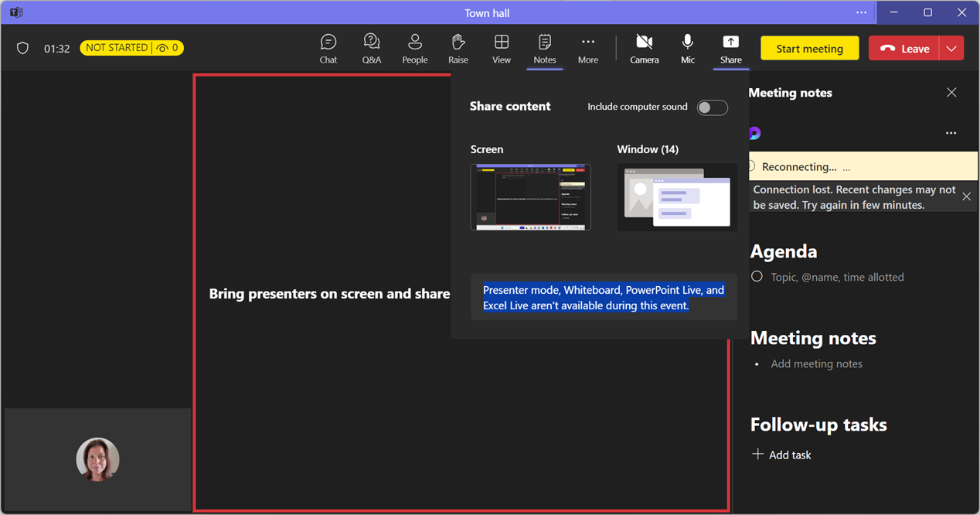980x515 pixels.
Task: Click Start meeting
Action: (x=810, y=48)
